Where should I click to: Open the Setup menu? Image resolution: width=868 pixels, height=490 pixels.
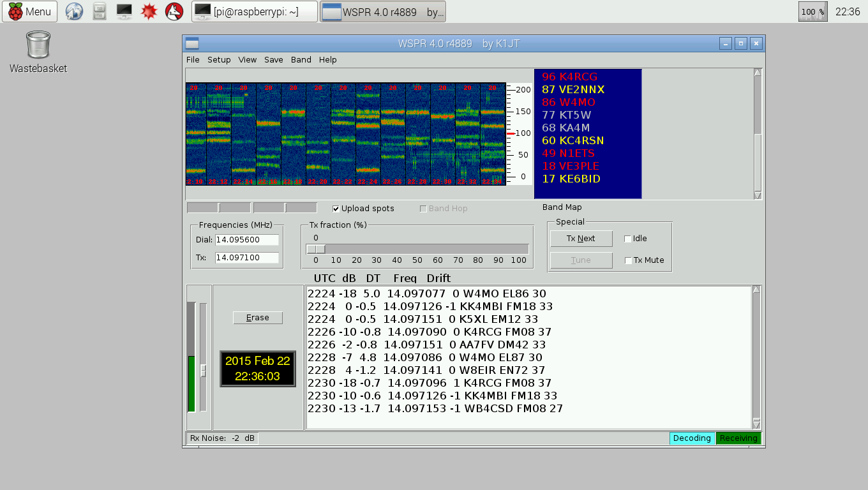[219, 60]
